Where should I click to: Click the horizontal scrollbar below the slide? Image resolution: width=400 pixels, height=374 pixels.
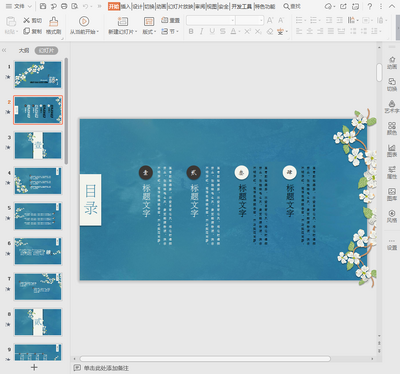(205, 359)
